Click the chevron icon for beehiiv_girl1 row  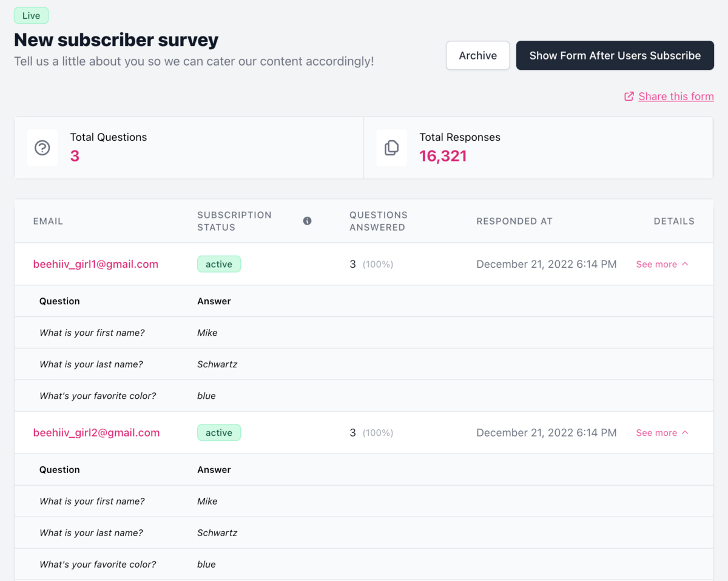pyautogui.click(x=685, y=264)
